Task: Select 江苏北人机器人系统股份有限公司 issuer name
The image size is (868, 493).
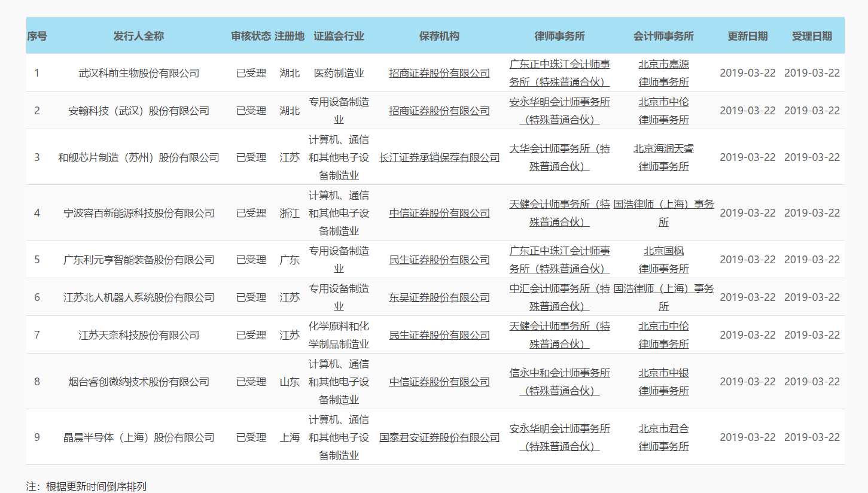Action: [x=139, y=297]
